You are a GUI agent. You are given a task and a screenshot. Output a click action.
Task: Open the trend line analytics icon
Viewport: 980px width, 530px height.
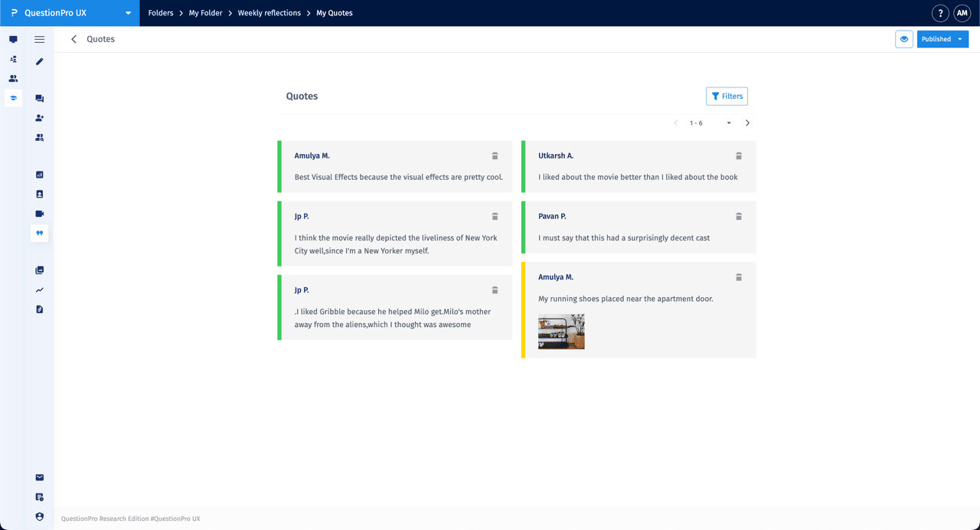tap(40, 290)
